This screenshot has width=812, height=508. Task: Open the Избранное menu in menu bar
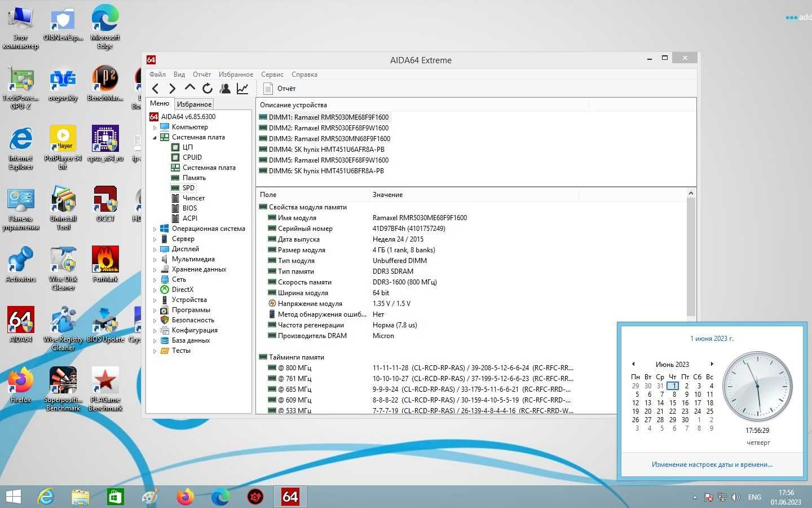[x=236, y=74]
